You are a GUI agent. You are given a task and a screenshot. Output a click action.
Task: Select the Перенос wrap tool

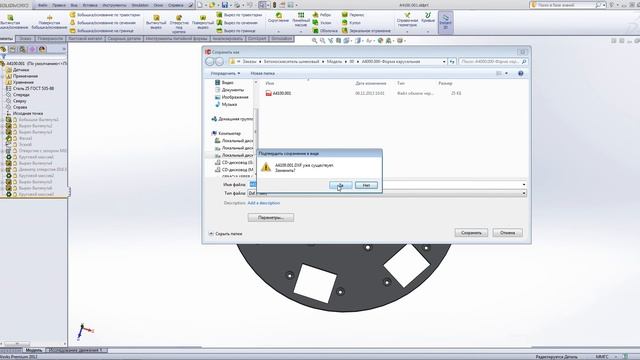tap(353, 15)
